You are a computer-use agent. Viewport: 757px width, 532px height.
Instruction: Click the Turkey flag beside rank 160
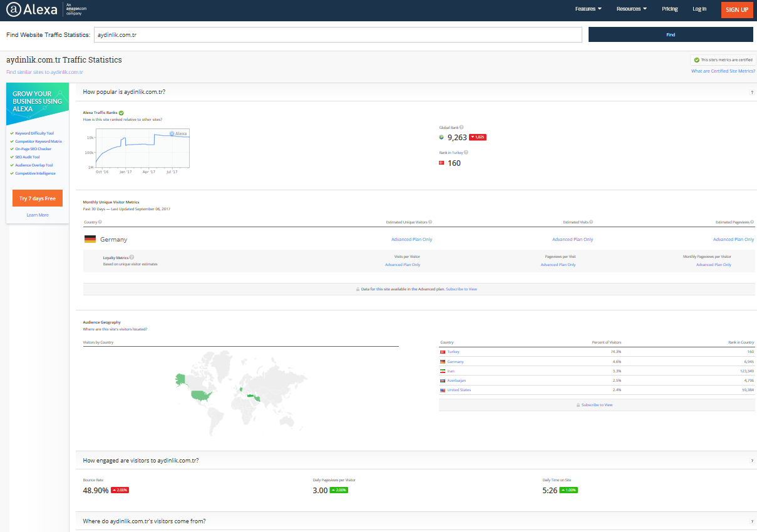(x=442, y=163)
